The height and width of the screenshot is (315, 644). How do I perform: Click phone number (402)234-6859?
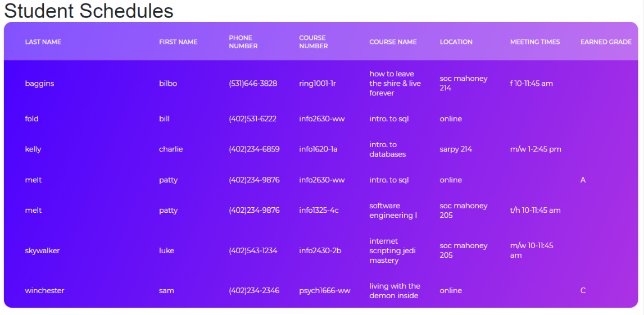click(254, 149)
